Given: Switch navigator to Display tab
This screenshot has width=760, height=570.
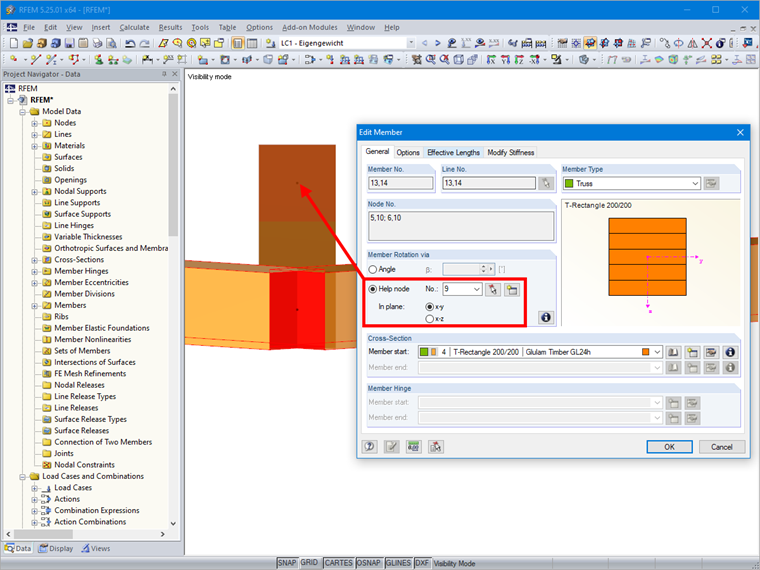Looking at the screenshot, I should pyautogui.click(x=56, y=548).
